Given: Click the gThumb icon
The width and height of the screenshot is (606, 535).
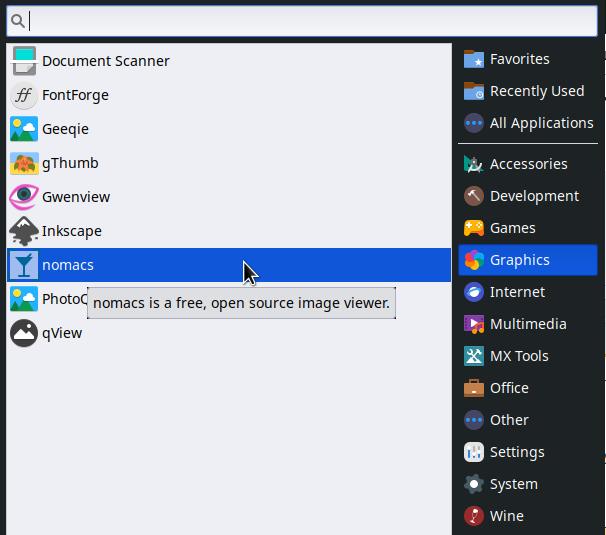Looking at the screenshot, I should (x=24, y=163).
